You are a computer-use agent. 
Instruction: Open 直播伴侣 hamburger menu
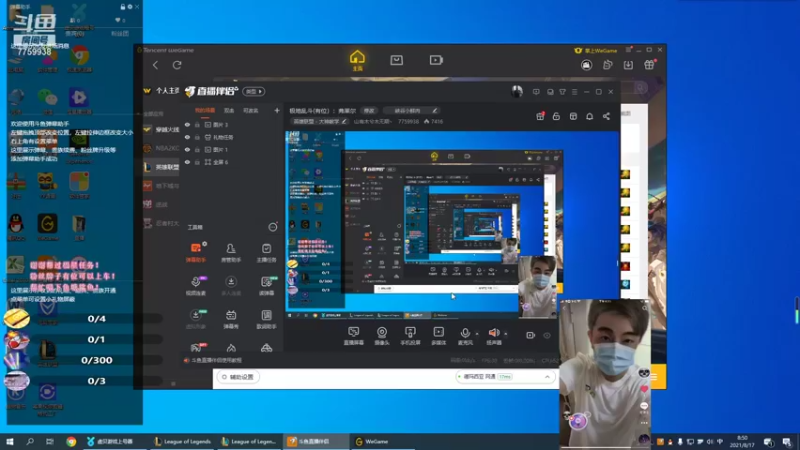click(574, 92)
